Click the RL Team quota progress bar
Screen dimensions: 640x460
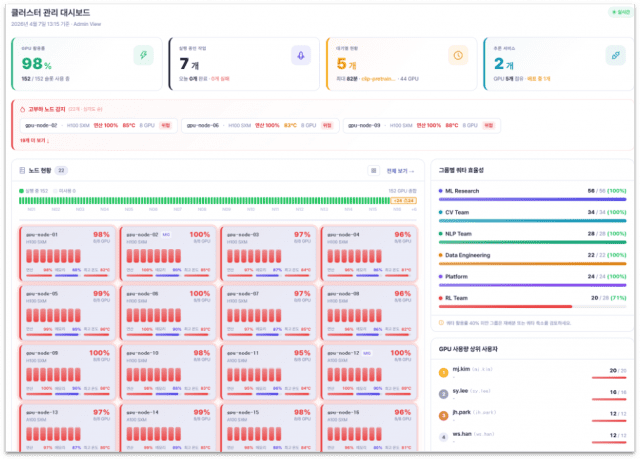pos(532,307)
